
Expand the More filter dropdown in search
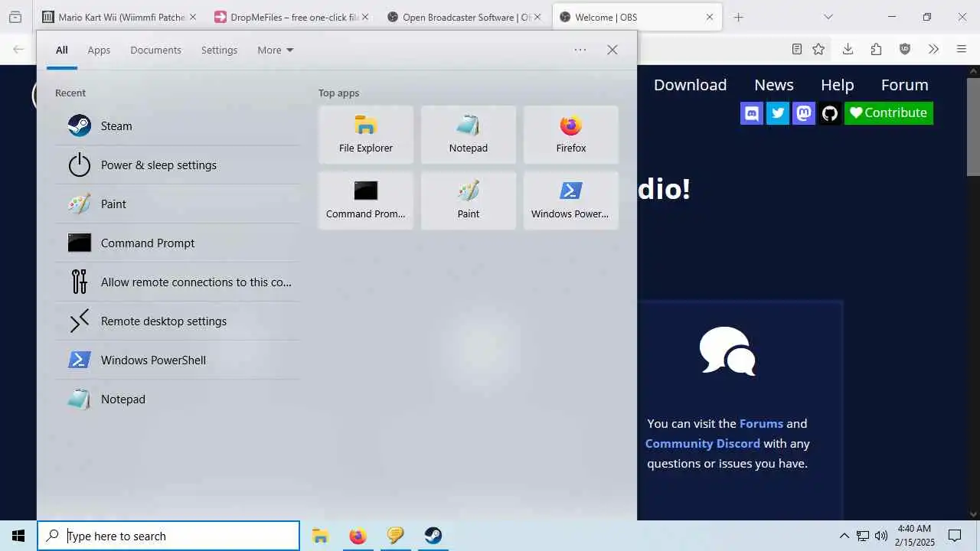click(x=276, y=50)
